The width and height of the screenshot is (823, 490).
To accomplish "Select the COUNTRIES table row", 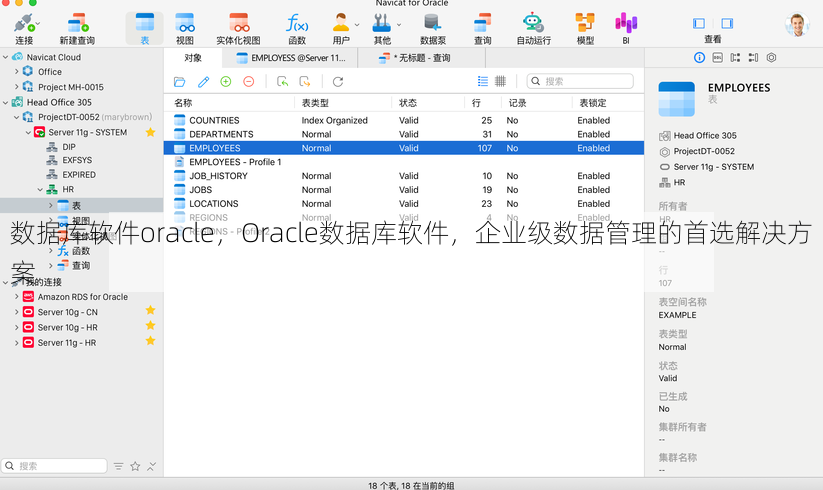I will (404, 120).
